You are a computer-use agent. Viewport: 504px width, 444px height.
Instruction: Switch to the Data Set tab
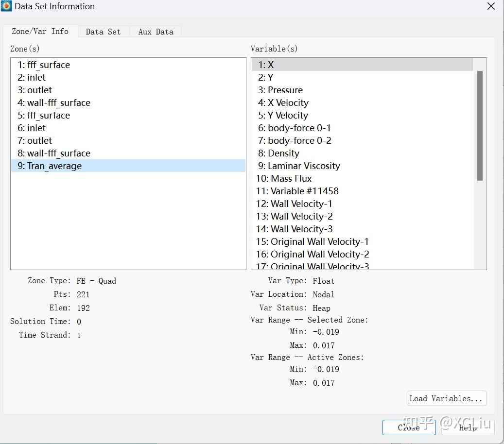pyautogui.click(x=103, y=32)
